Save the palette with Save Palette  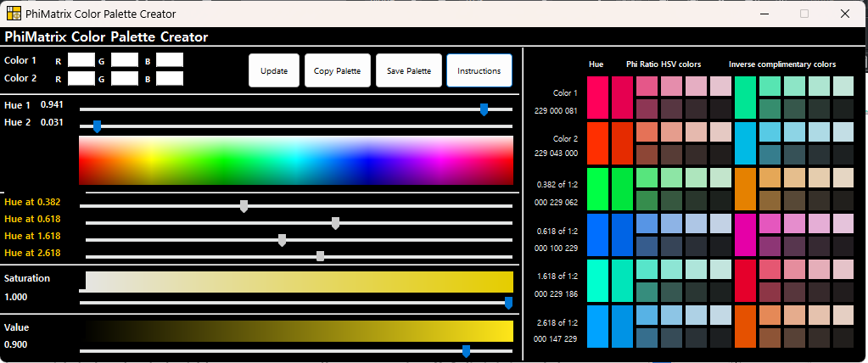point(408,71)
